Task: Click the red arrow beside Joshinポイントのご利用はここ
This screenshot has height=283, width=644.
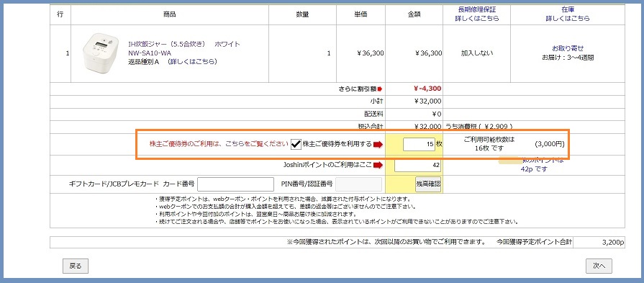Action: pos(378,165)
